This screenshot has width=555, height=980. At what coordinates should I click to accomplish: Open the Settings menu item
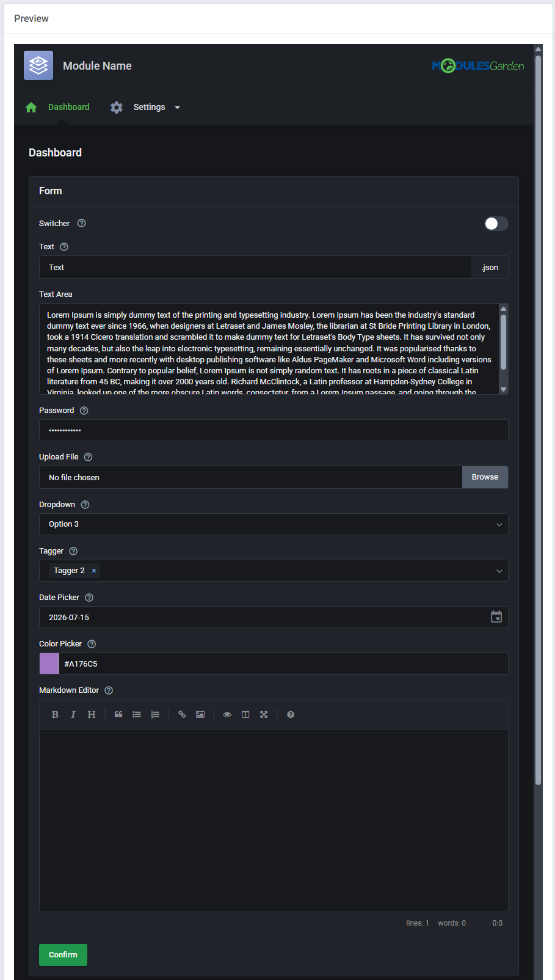click(x=150, y=107)
